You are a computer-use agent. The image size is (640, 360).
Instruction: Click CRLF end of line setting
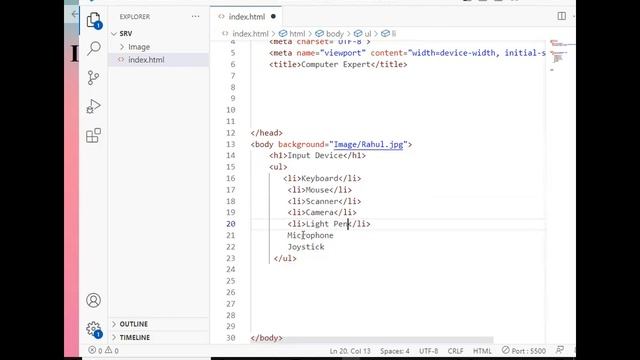456,351
